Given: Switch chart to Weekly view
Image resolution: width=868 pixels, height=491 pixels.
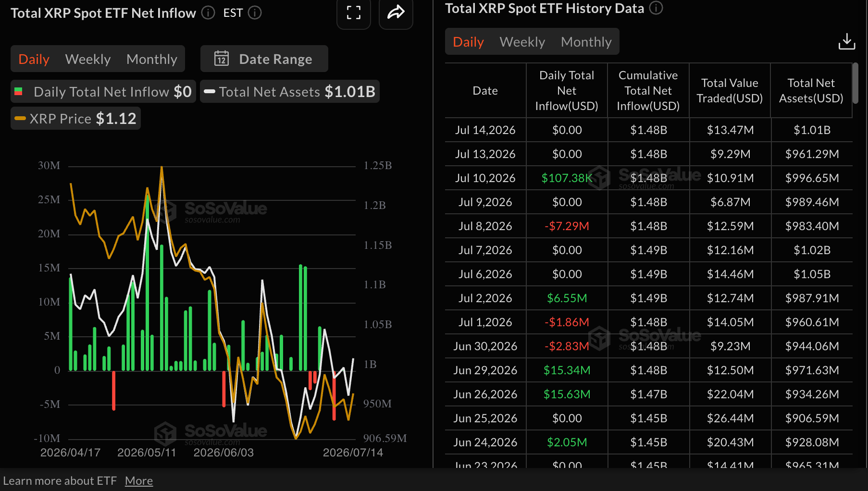Looking at the screenshot, I should coord(88,59).
